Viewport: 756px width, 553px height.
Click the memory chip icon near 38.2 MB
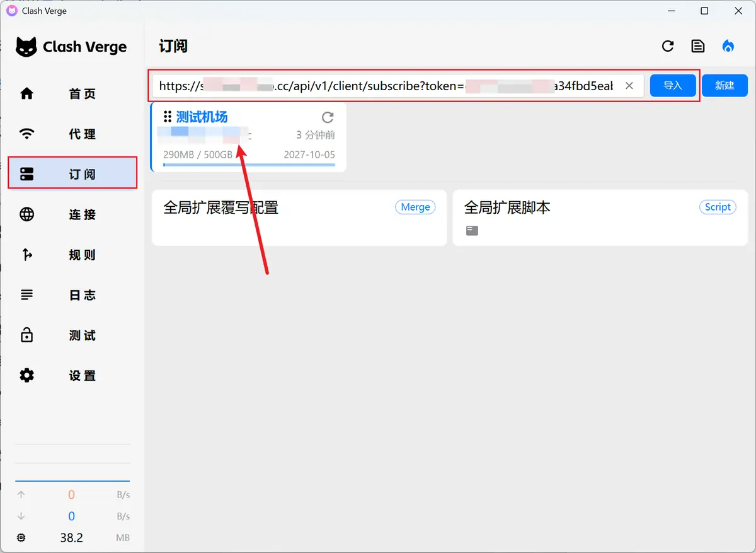(21, 538)
